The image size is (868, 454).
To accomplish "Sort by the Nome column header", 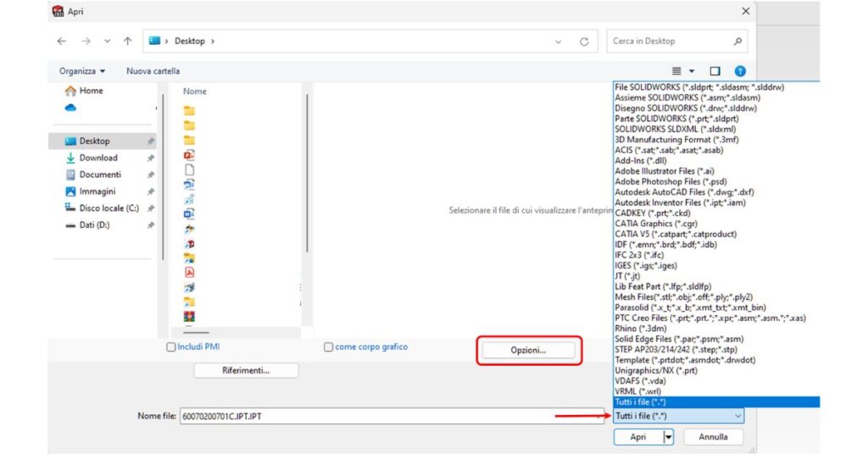I will [x=195, y=91].
